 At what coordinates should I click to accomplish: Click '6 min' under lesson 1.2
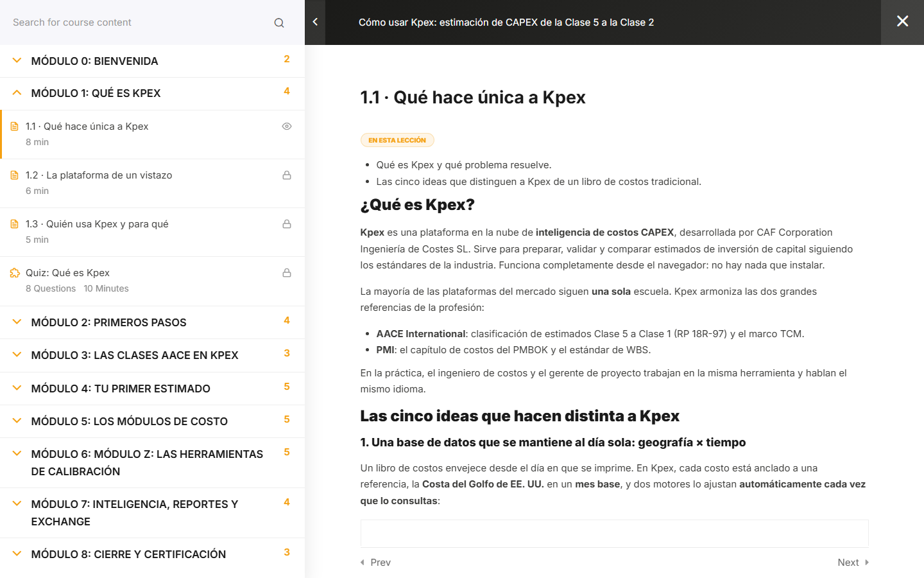pos(37,191)
